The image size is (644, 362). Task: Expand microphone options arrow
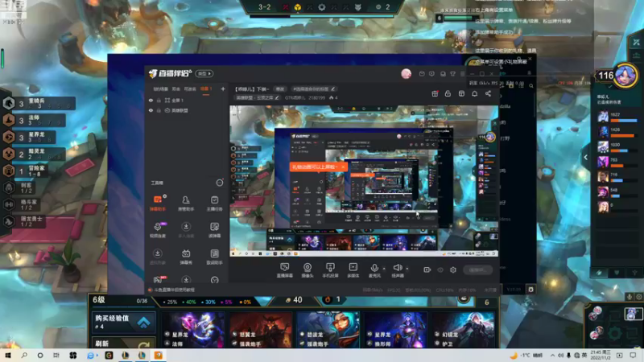point(384,269)
